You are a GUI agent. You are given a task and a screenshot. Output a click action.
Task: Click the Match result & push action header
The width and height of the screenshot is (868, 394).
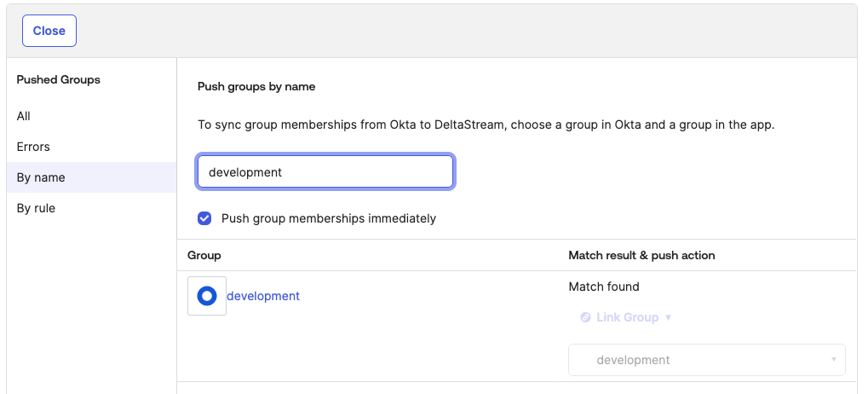tap(641, 255)
